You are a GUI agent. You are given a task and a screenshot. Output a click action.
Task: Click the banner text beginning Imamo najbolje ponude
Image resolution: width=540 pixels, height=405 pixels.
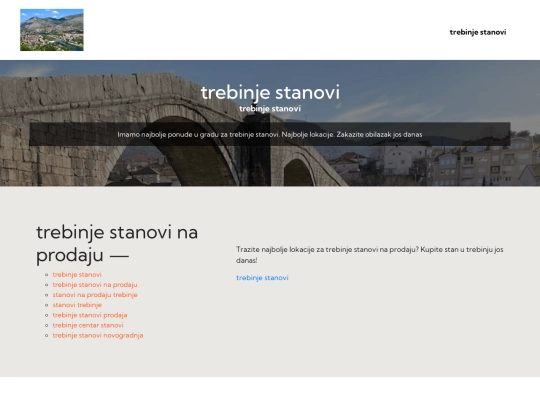click(270, 134)
